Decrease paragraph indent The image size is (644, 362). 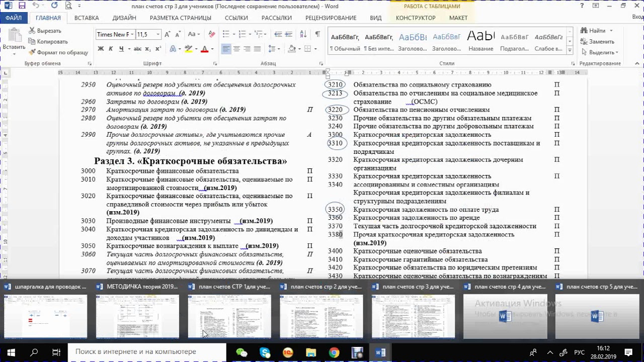(278, 34)
